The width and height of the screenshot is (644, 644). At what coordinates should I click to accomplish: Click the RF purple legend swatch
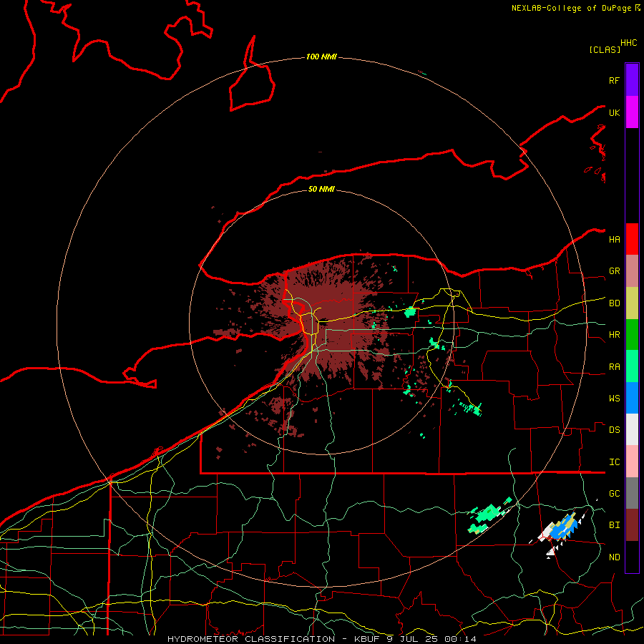tap(632, 80)
